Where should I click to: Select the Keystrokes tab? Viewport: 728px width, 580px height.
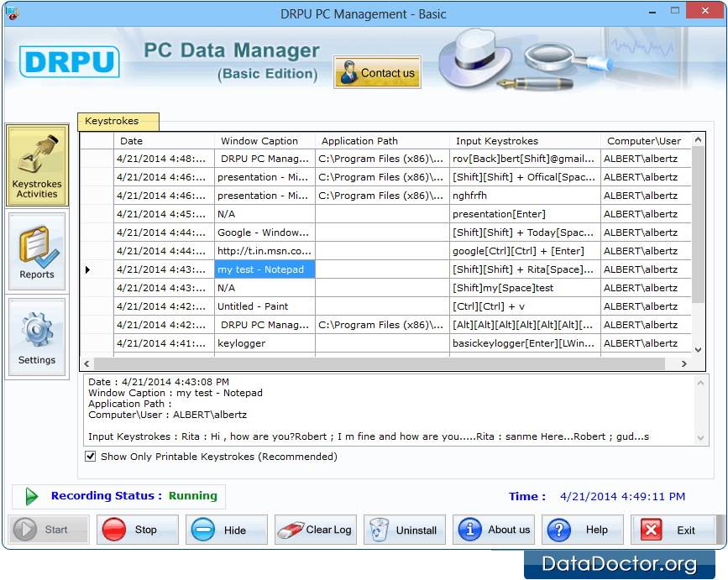[x=118, y=121]
